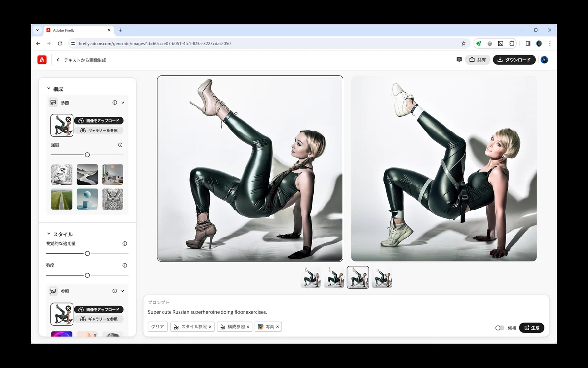Click the クリア button

point(157,327)
